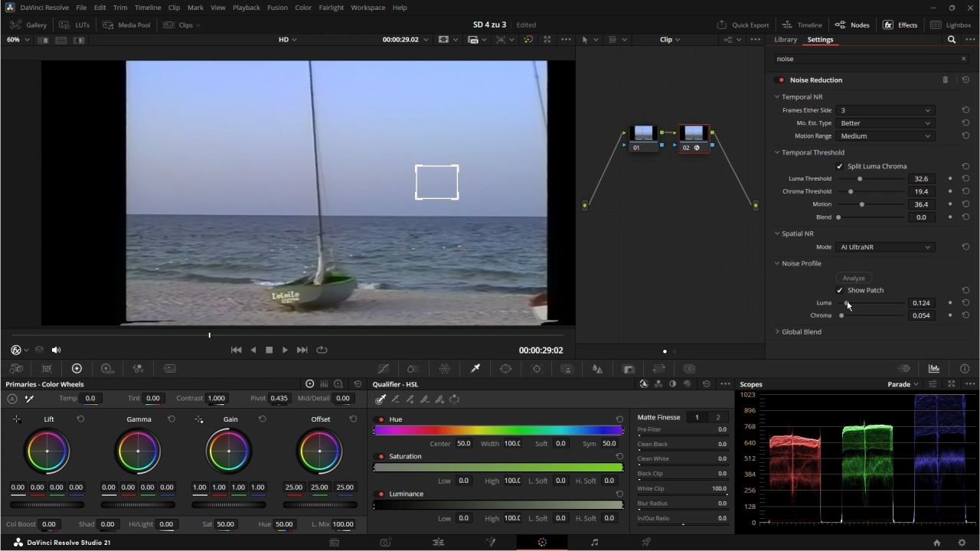This screenshot has width=980, height=551.
Task: Open Motion Range dropdown showing Medium
Action: (x=885, y=136)
